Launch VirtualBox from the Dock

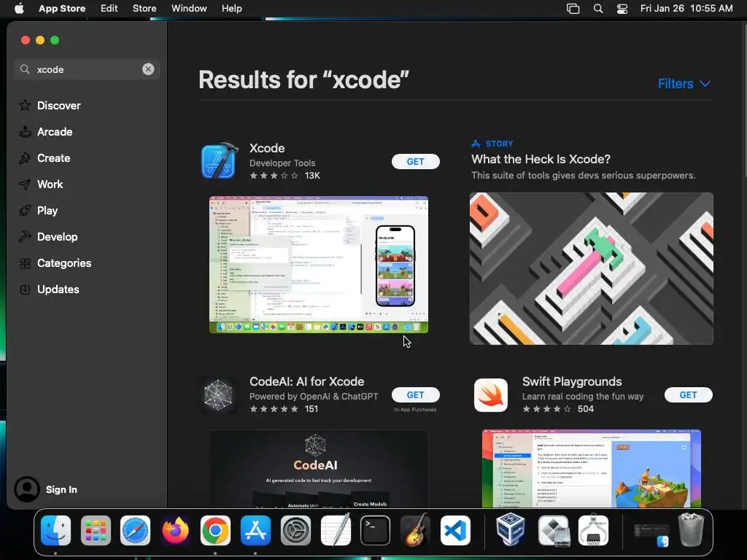[x=511, y=530]
